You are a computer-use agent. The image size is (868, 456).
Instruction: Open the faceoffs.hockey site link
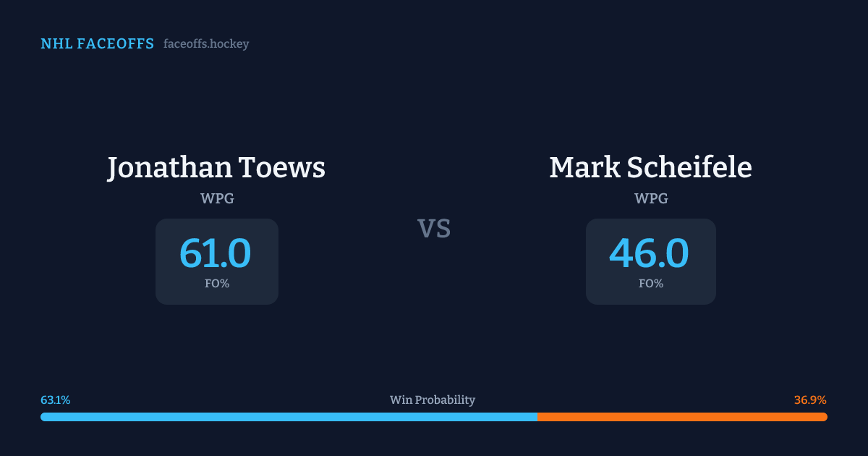[x=206, y=44]
